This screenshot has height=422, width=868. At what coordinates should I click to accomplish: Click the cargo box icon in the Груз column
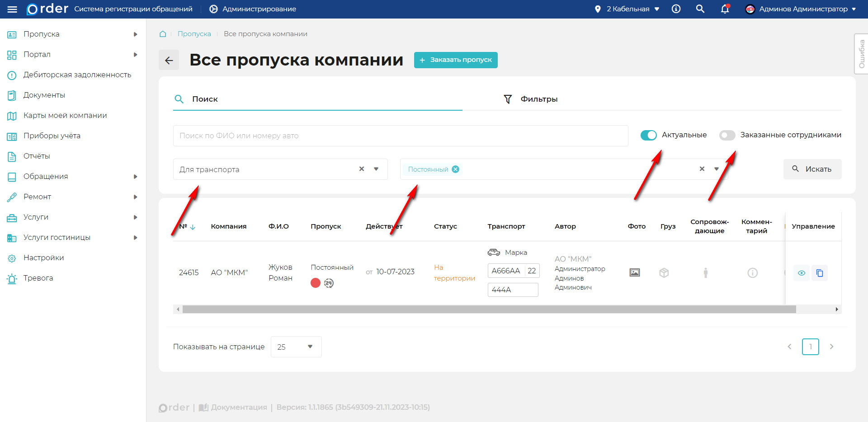tap(664, 272)
